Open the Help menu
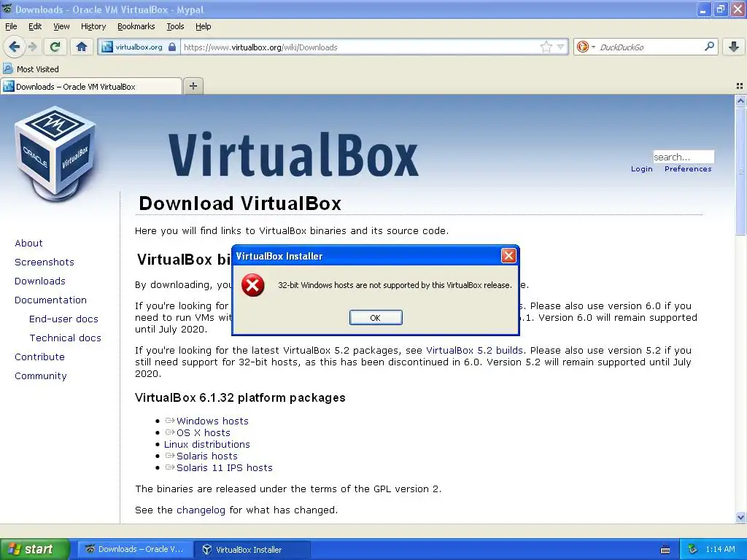Screen dimensions: 747x560 click(204, 26)
